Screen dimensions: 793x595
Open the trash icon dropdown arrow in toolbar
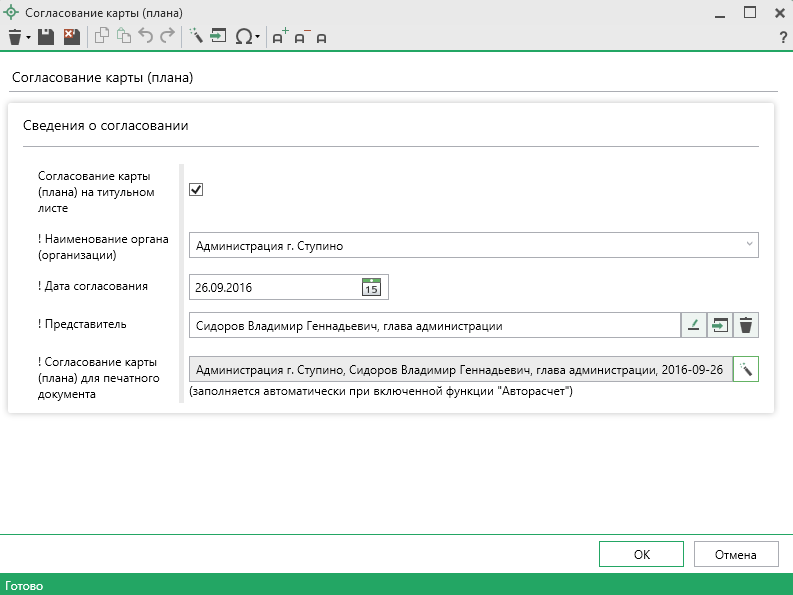coord(28,38)
